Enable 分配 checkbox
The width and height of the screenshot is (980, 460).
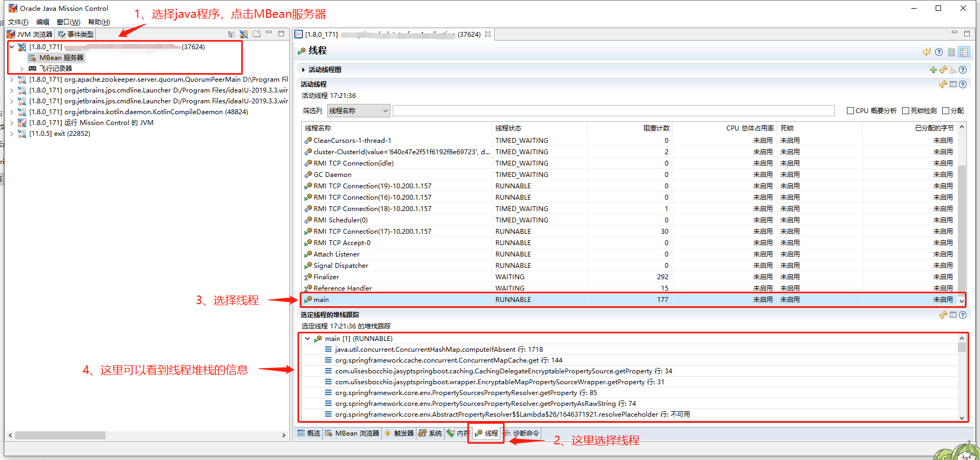[x=945, y=110]
